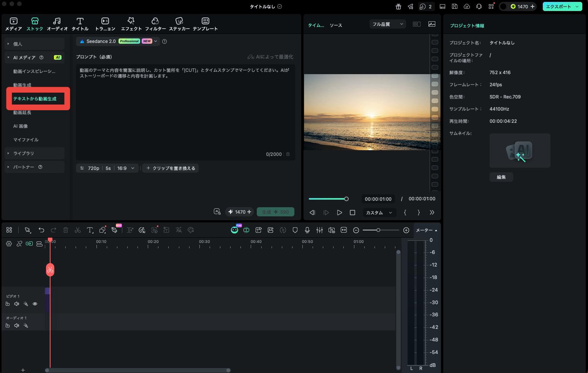
Task: Lock the オーディオ 1 track
Action: (x=8, y=325)
